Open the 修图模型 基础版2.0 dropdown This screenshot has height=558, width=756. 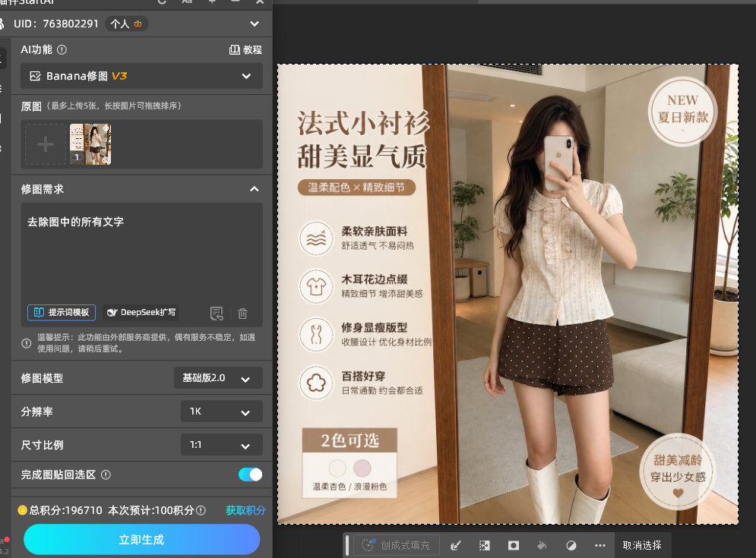(x=218, y=378)
